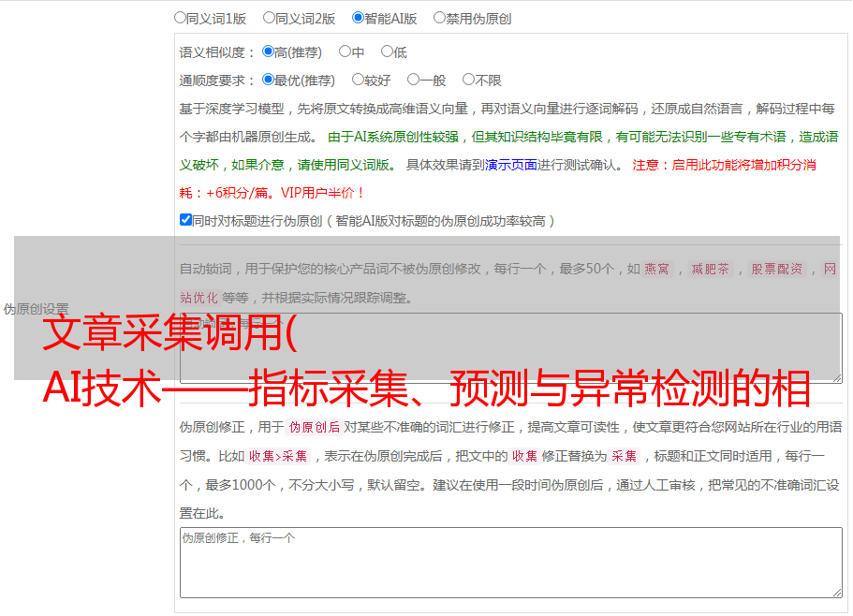Click the 燕窝 example keyword
This screenshot has width=853, height=616.
(x=657, y=269)
